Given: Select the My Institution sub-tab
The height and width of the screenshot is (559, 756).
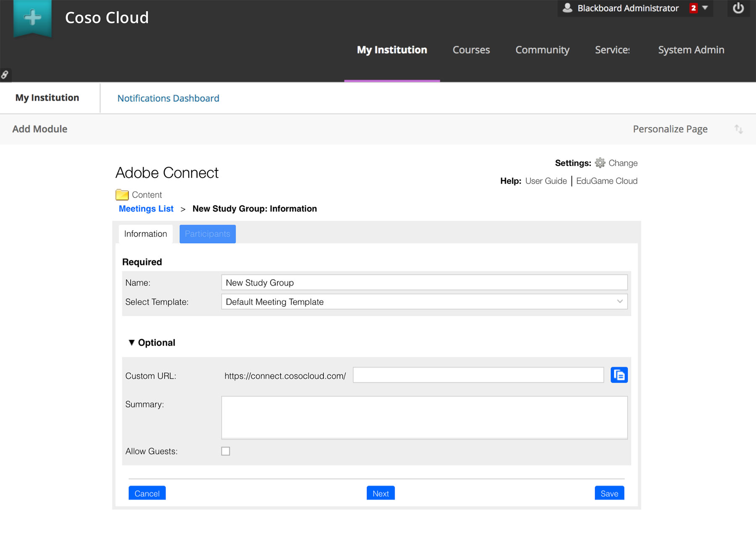Looking at the screenshot, I should 47,98.
